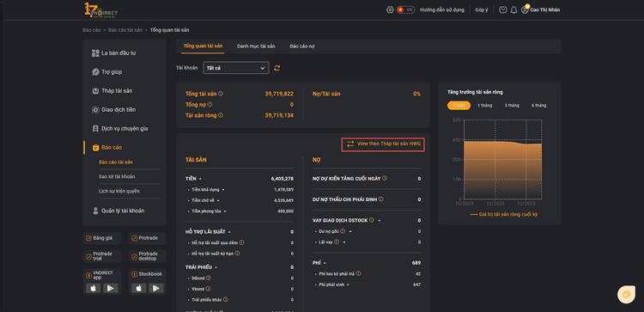Open Cao Thị Nhân user profile
644x312 pixels.
click(x=540, y=9)
